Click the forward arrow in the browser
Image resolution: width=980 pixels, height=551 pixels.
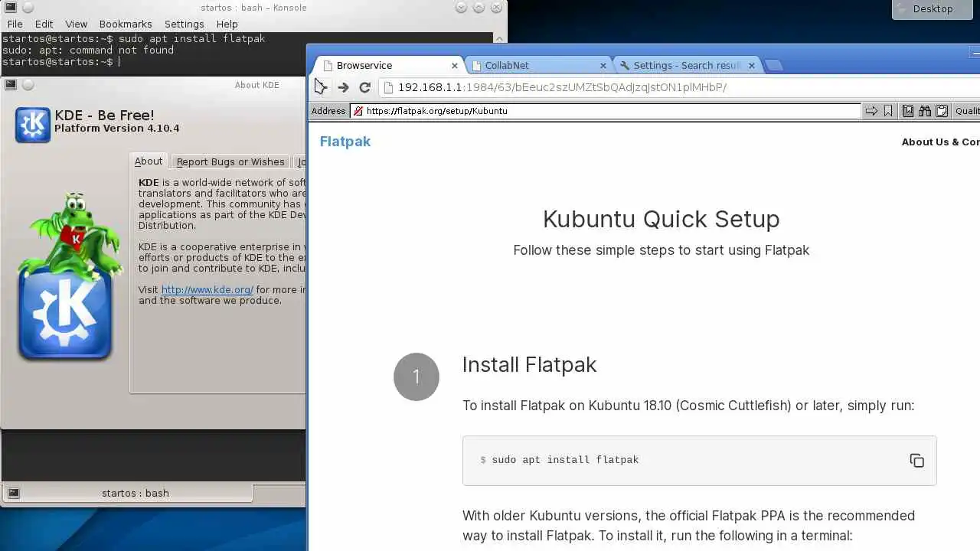tap(343, 87)
